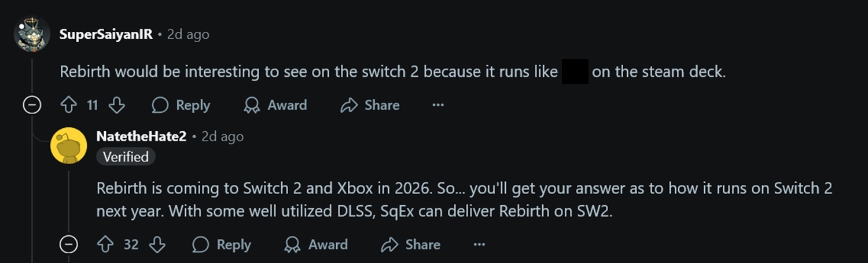Open more options for NatetheHate2's reply
Screen dimensions: 868x263
tap(479, 245)
